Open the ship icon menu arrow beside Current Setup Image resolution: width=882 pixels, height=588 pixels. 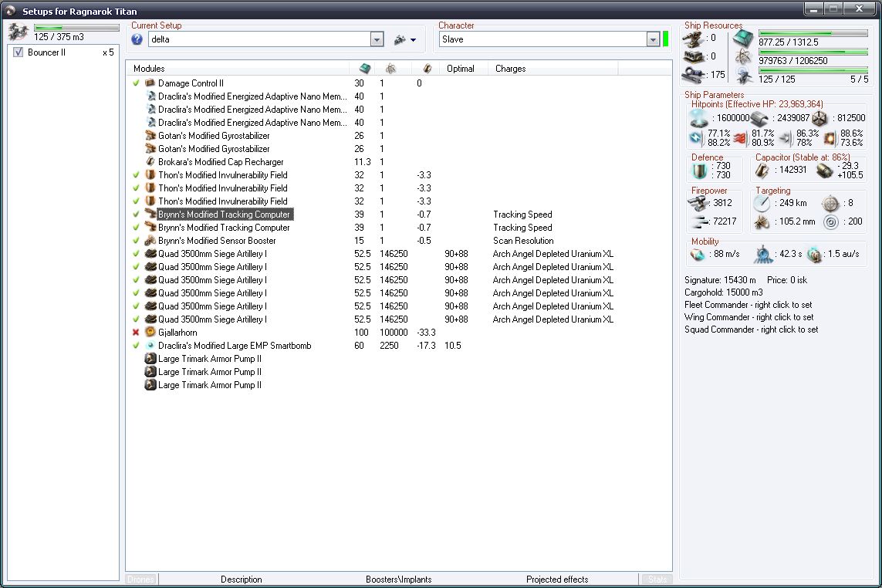click(x=413, y=40)
